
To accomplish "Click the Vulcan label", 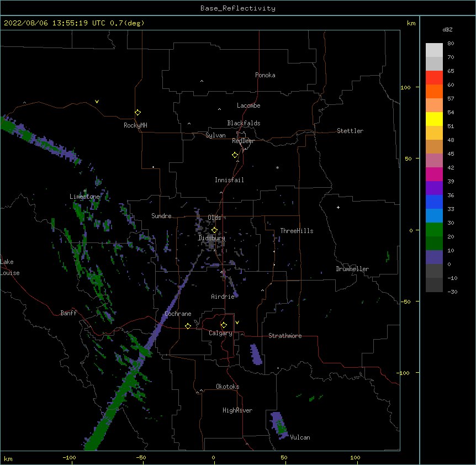I will pos(300,437).
